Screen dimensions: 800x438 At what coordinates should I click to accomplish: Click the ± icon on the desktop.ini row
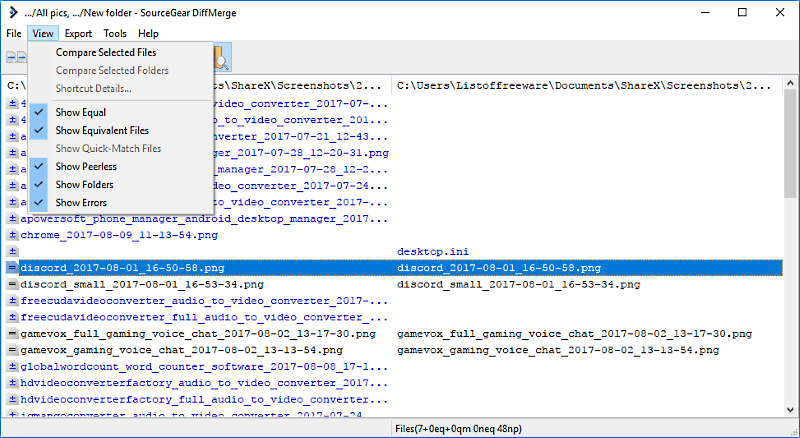(13, 252)
